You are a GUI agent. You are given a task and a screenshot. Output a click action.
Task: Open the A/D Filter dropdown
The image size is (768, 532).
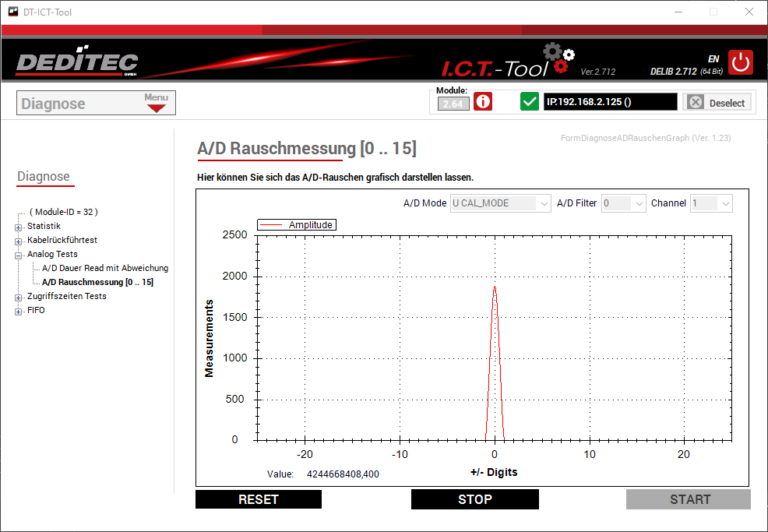click(x=625, y=203)
